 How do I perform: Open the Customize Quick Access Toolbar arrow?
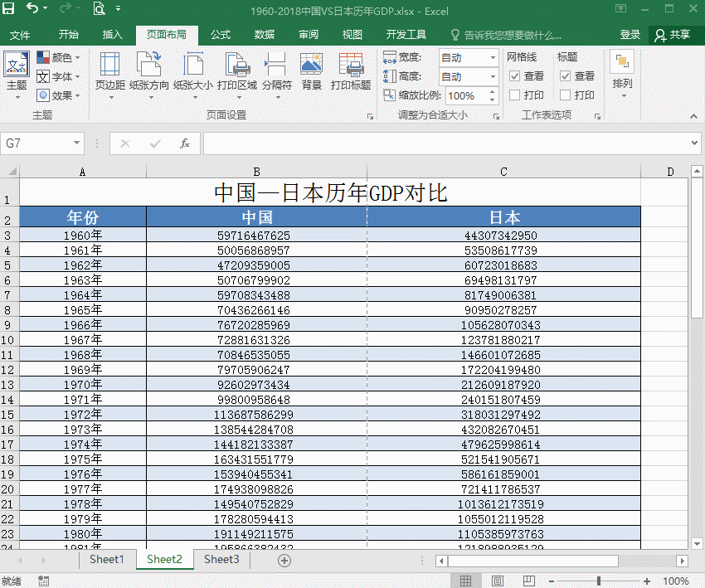pos(119,8)
